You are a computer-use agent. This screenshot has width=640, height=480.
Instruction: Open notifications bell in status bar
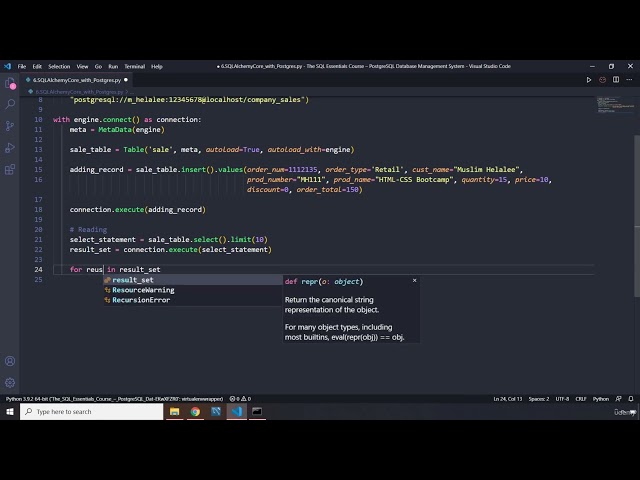click(631, 399)
